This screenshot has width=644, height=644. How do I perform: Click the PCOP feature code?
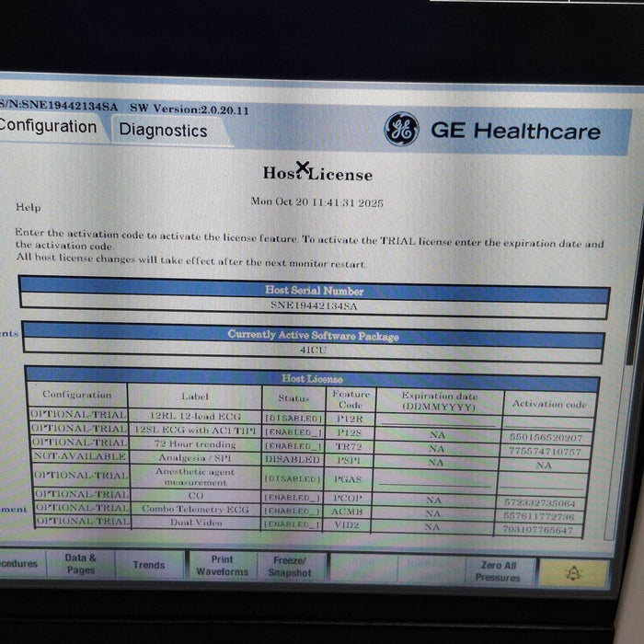(x=348, y=499)
